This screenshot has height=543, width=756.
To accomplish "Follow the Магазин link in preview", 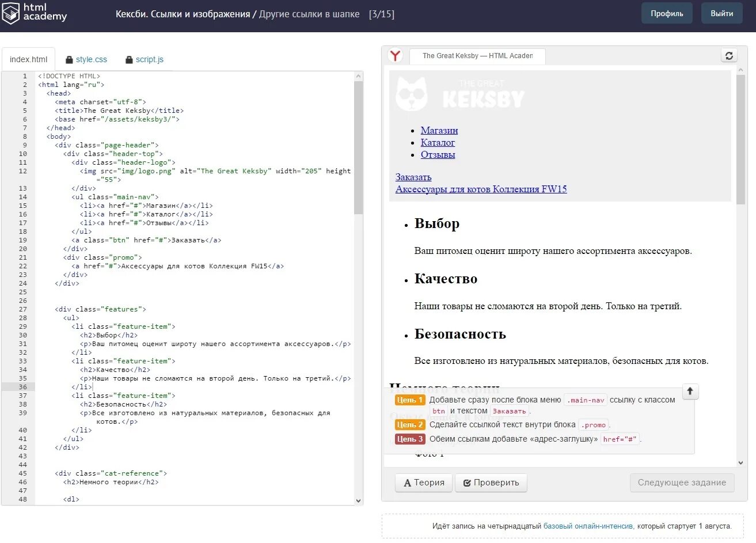I will 439,131.
